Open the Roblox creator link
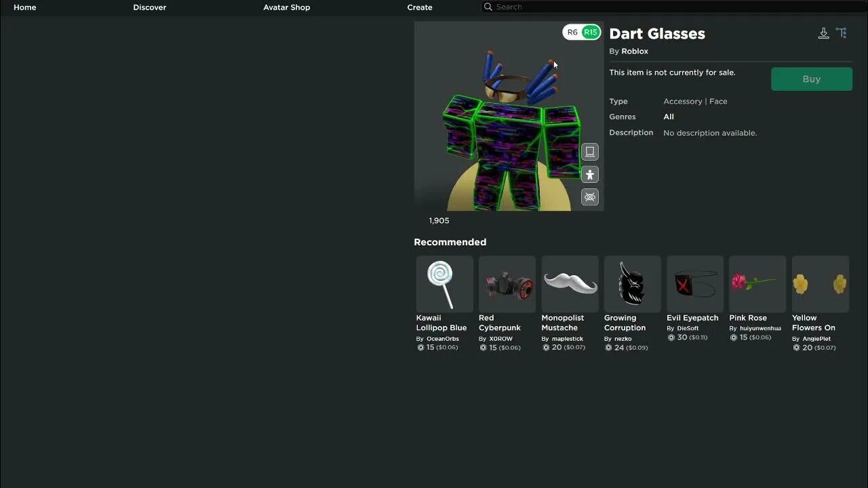 [635, 52]
